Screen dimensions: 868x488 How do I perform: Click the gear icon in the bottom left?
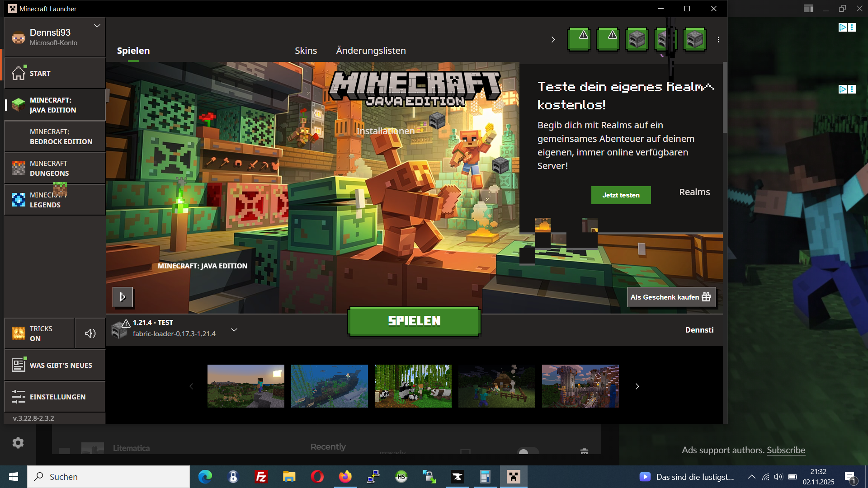[18, 443]
